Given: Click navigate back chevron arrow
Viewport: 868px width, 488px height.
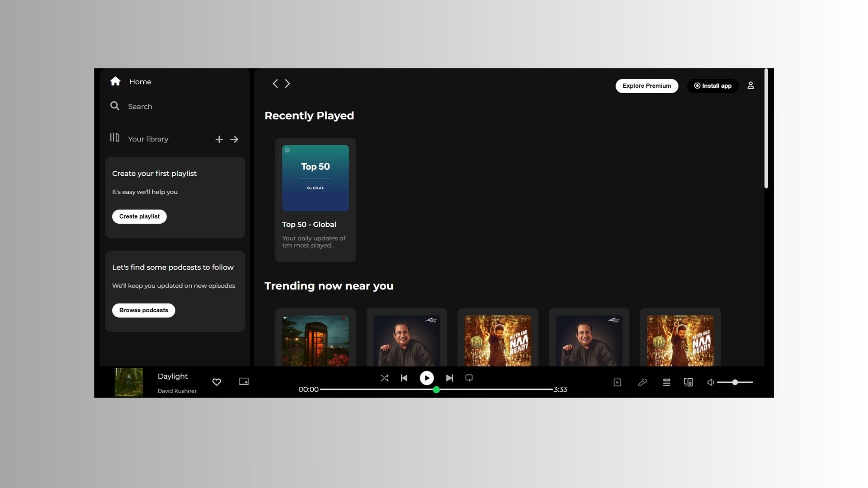Looking at the screenshot, I should point(275,84).
